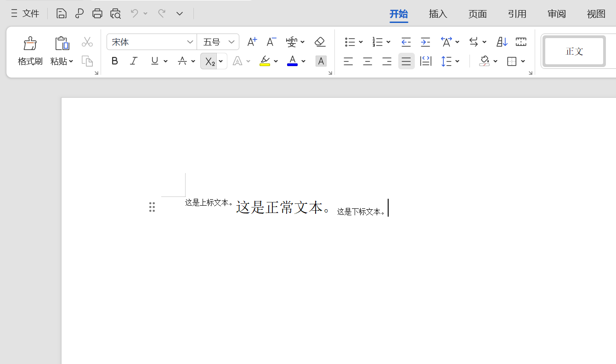The height and width of the screenshot is (364, 616).
Task: Open the font size dropdown (五号)
Action: (232, 42)
